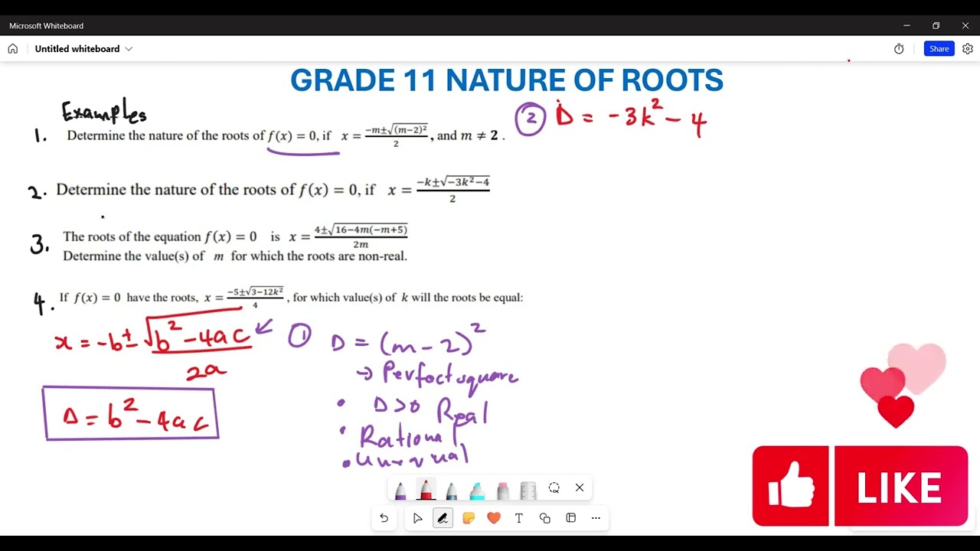This screenshot has width=980, height=551.
Task: Click the Untitled whiteboard title
Action: tap(77, 49)
